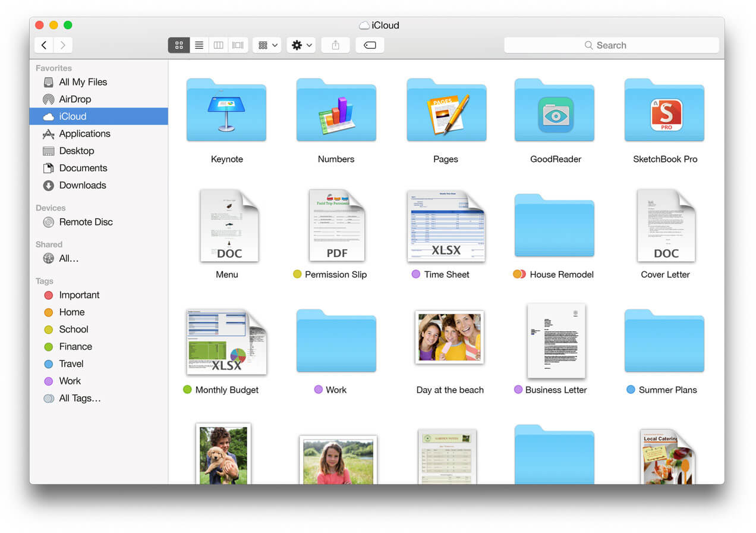Go back with the left arrow button
756x533 pixels.
44,45
